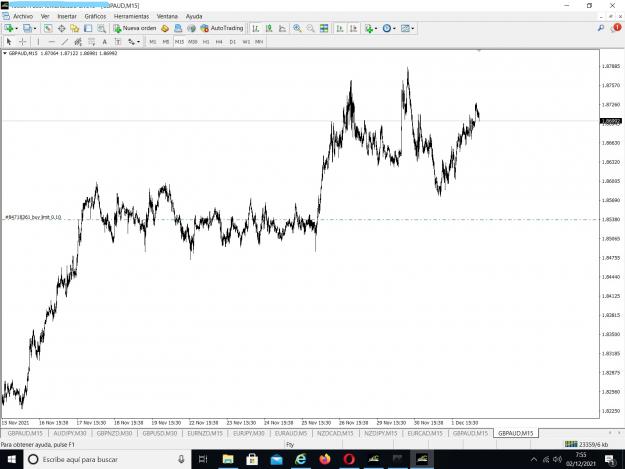This screenshot has width=625, height=469.
Task: Expand the Templates dropdown
Action: pyautogui.click(x=413, y=28)
